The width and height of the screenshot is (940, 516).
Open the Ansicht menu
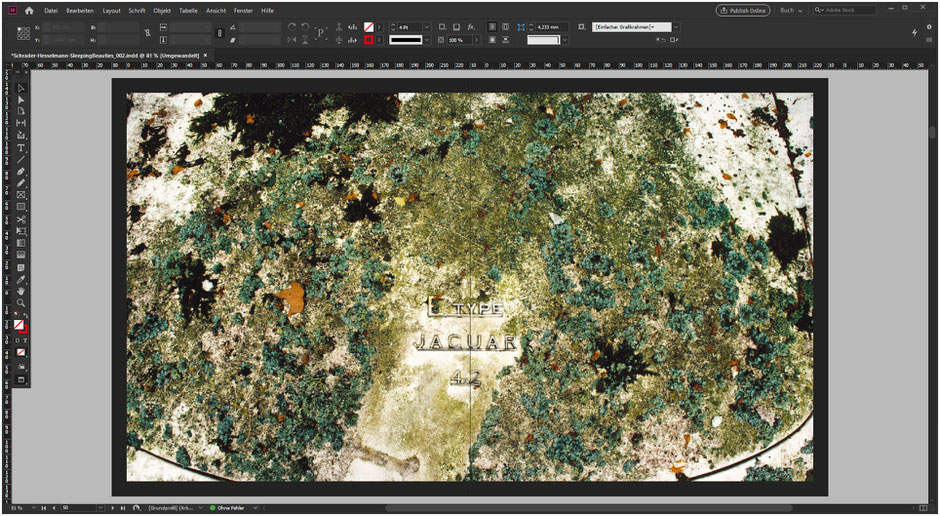216,11
